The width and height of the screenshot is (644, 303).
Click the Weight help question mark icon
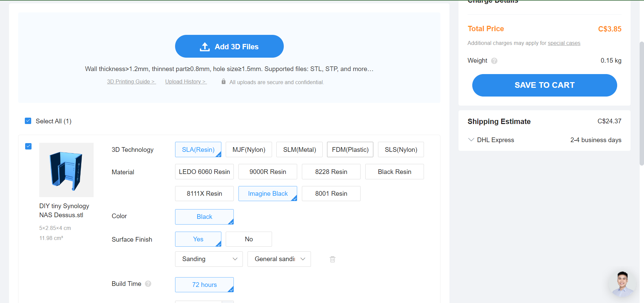(x=494, y=61)
